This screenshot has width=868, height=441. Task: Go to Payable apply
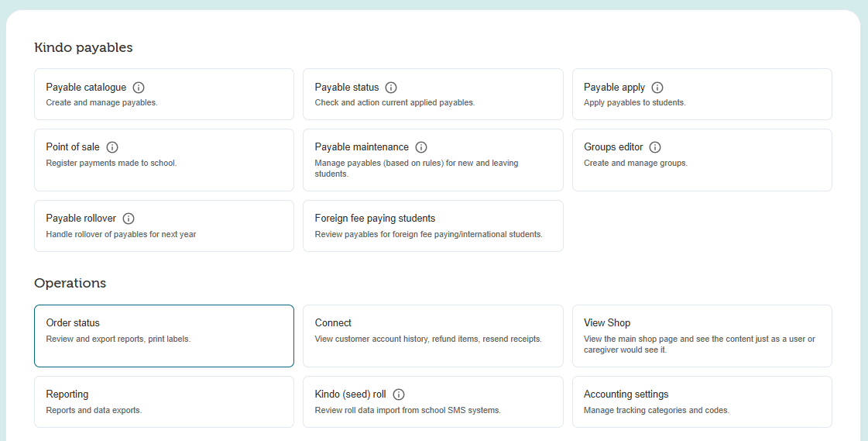[701, 94]
